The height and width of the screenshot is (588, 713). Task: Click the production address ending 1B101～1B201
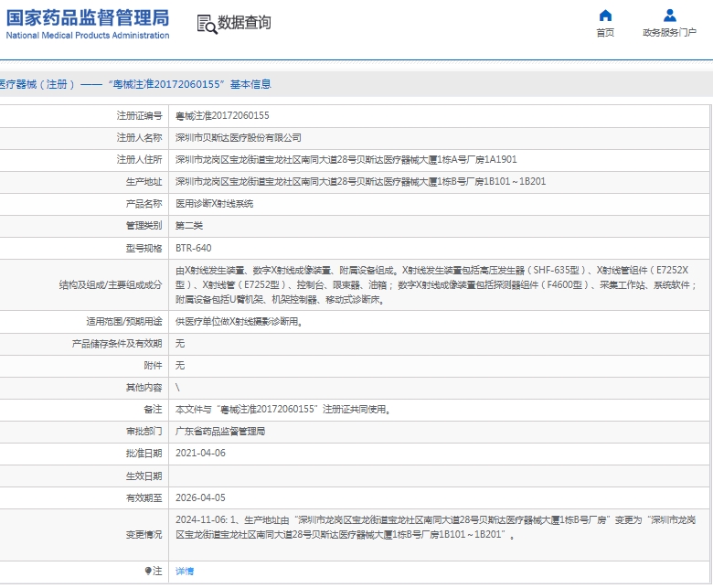(x=360, y=181)
